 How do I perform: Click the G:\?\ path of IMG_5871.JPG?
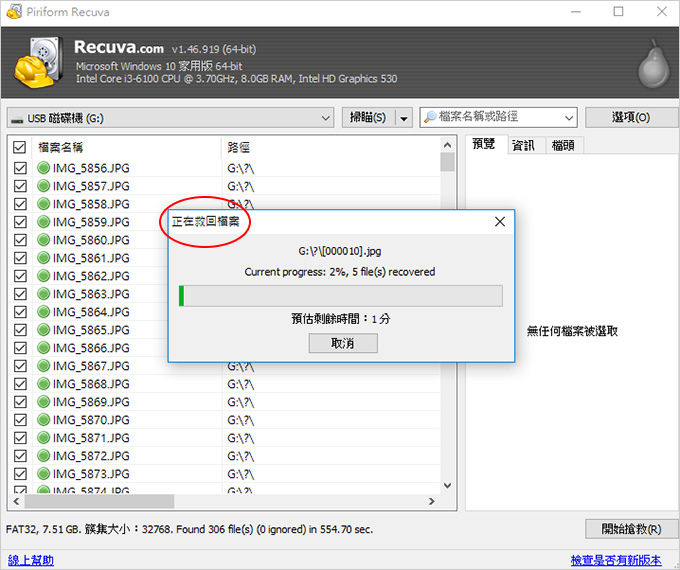[x=241, y=438]
